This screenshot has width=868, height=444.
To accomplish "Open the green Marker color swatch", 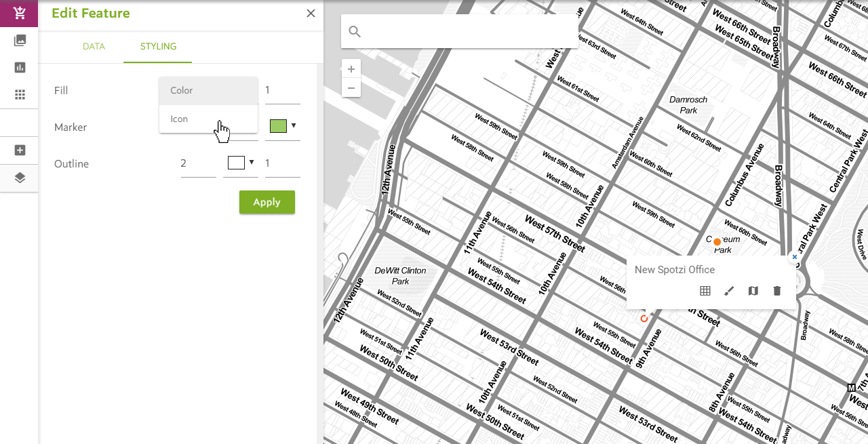I will coord(278,126).
